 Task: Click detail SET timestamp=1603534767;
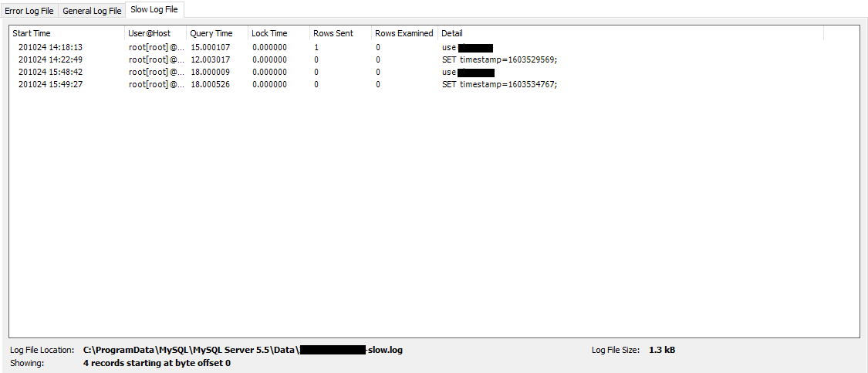pos(499,84)
